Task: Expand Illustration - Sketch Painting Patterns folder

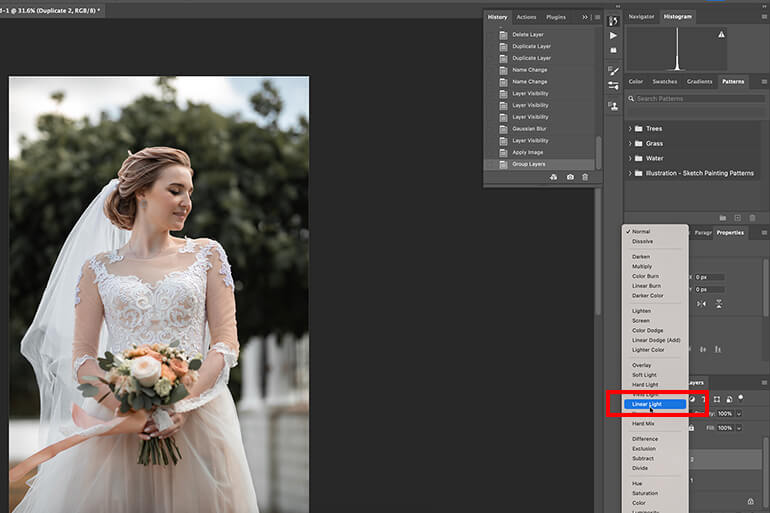Action: click(630, 173)
